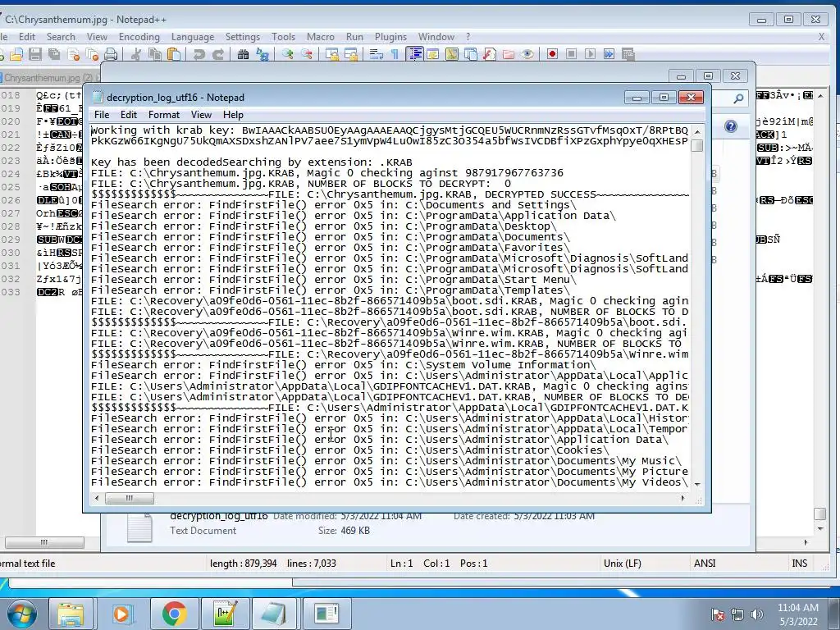Open Settings menu in Notepad++
The width and height of the screenshot is (840, 630).
243,37
